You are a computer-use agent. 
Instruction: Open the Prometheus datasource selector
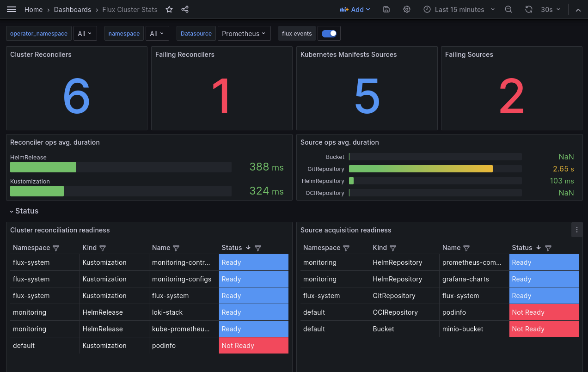point(244,33)
